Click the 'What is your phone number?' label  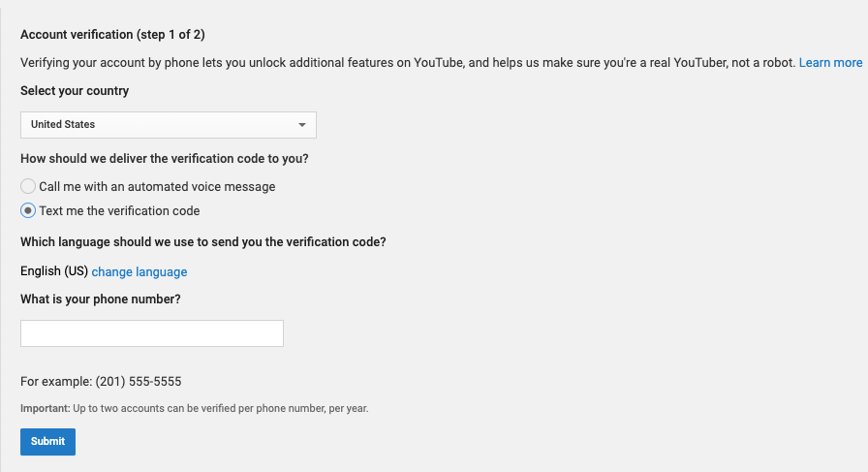point(101,299)
